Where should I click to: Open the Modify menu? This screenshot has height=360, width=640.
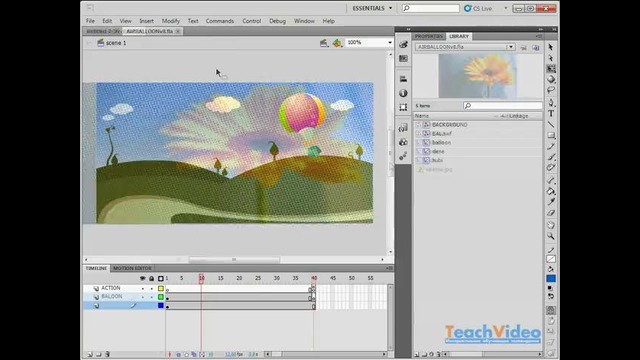click(171, 21)
